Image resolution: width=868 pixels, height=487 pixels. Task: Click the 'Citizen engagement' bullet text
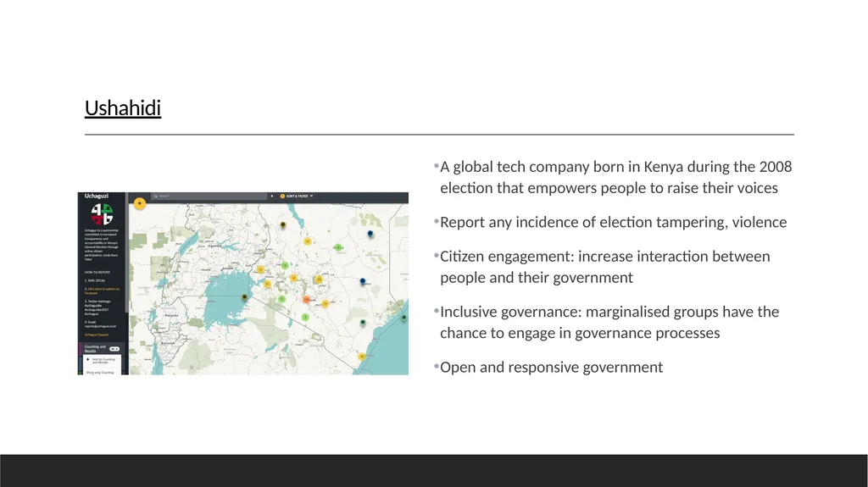click(604, 267)
